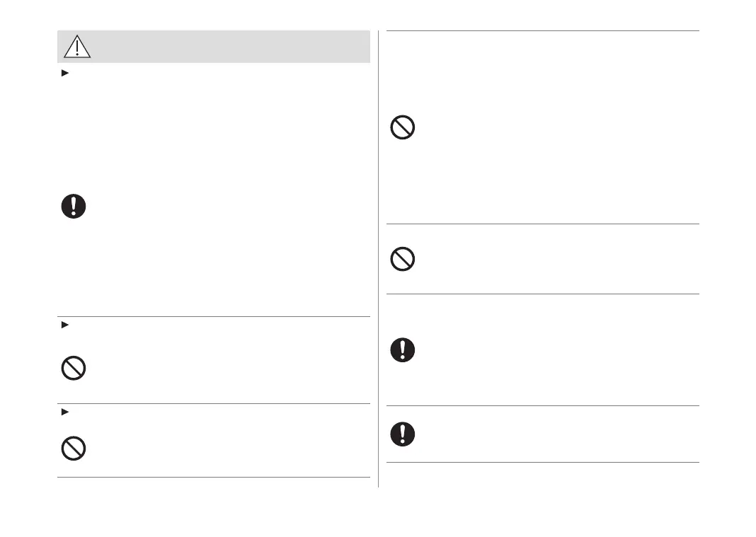
Task: Click the bottom border line of the right column
Action: point(542,463)
